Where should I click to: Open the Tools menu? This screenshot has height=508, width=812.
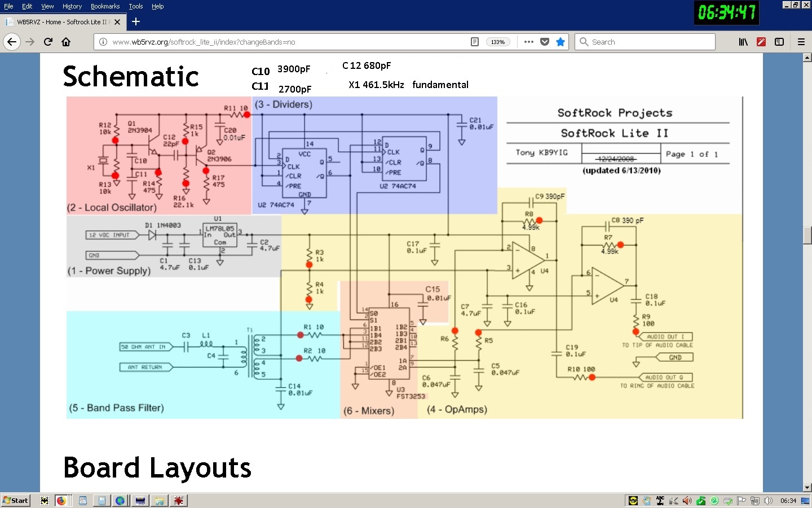click(136, 6)
